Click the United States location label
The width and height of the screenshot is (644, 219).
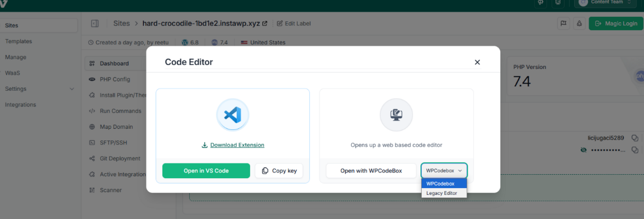point(263,43)
